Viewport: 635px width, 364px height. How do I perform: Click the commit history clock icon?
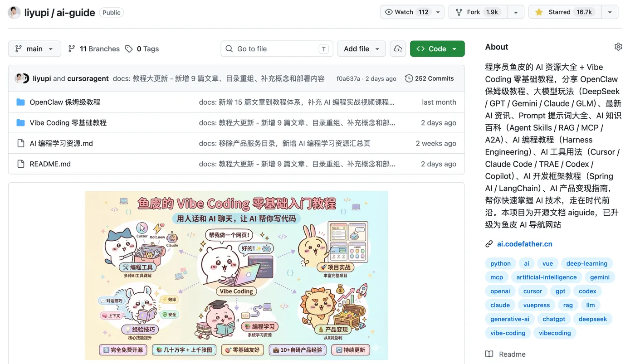(409, 78)
